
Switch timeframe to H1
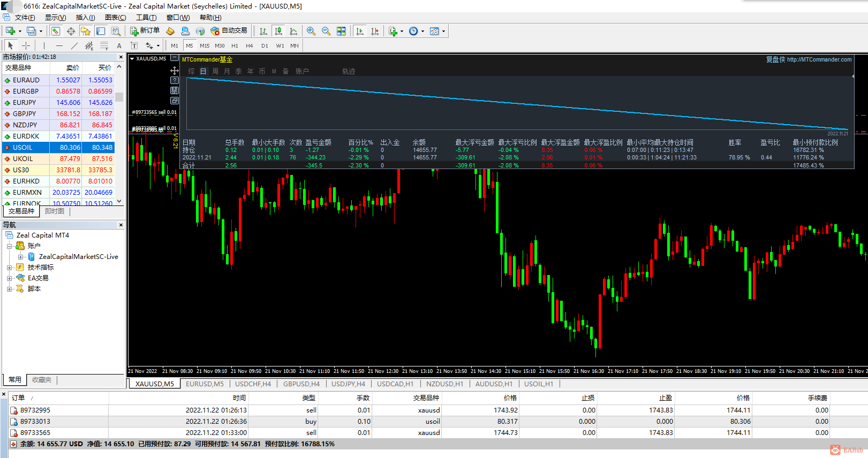click(235, 45)
